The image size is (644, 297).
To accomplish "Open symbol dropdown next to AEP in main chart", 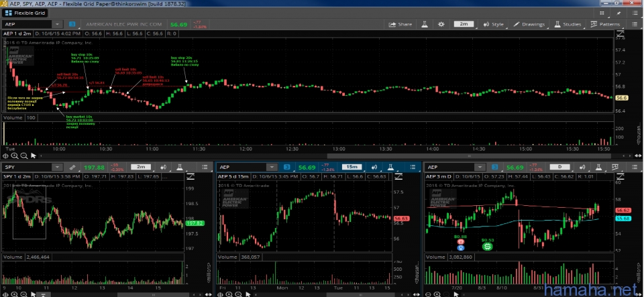I will coord(58,25).
